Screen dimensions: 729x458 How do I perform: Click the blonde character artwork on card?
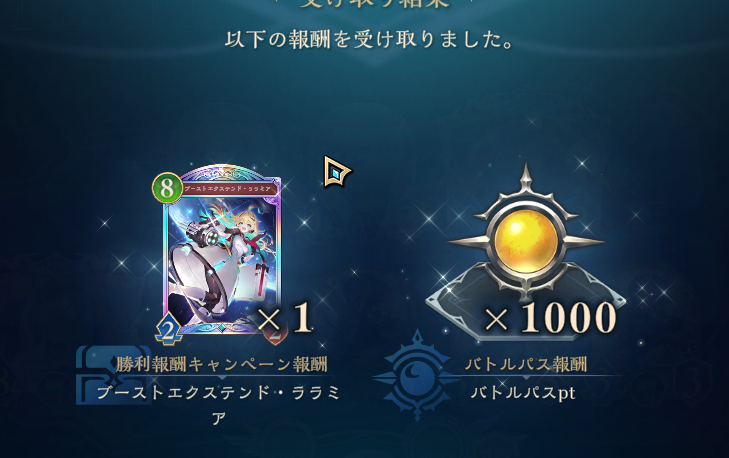[x=221, y=258]
